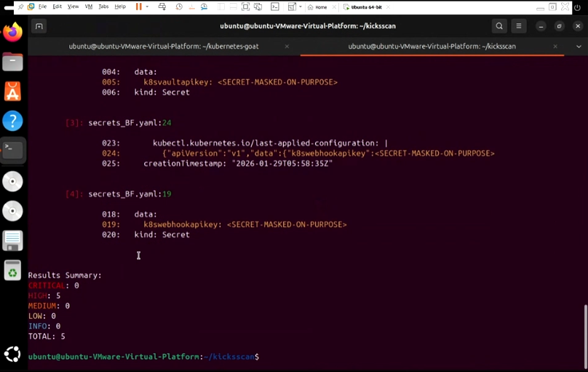Open the VMware File menu
588x372 pixels.
pos(43,7)
